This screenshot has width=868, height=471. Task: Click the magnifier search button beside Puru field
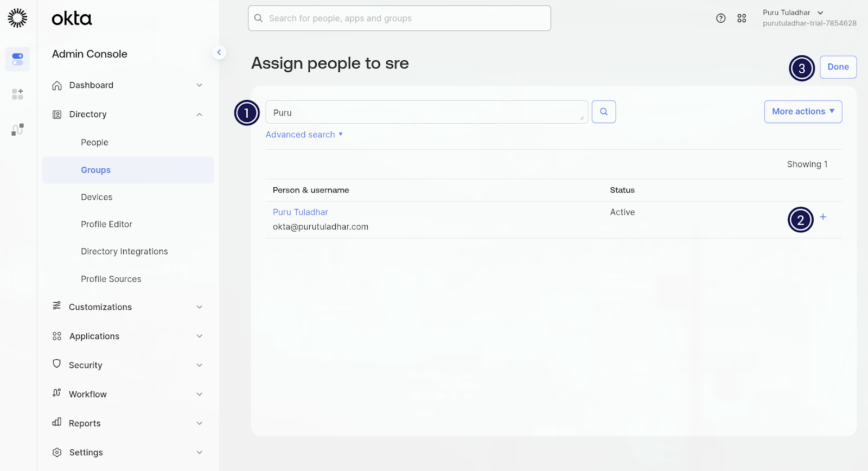[x=603, y=112]
